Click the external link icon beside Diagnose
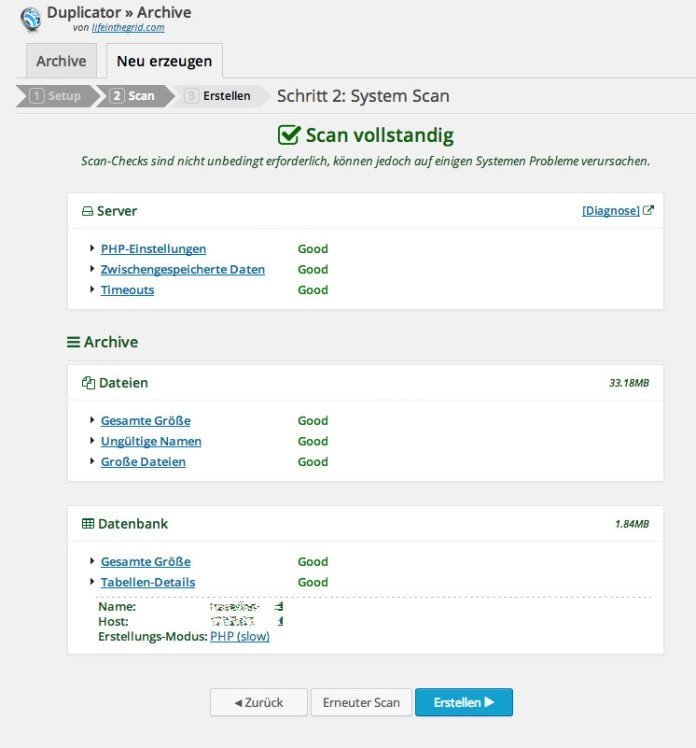 pos(648,211)
